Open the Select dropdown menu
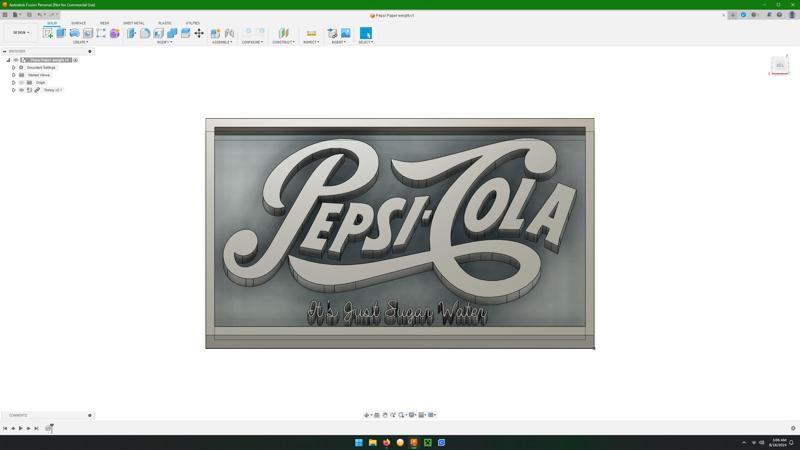Image resolution: width=800 pixels, height=450 pixels. coord(365,42)
